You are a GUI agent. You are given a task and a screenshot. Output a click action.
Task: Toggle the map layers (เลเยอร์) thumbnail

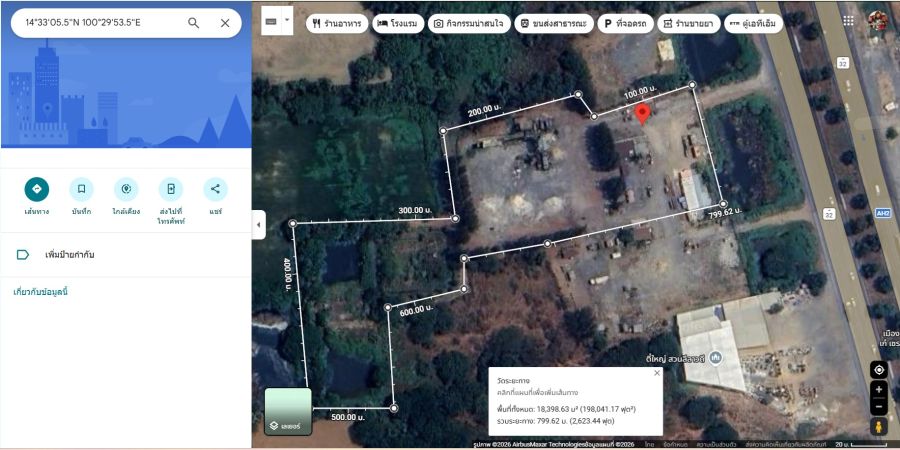[x=288, y=412]
